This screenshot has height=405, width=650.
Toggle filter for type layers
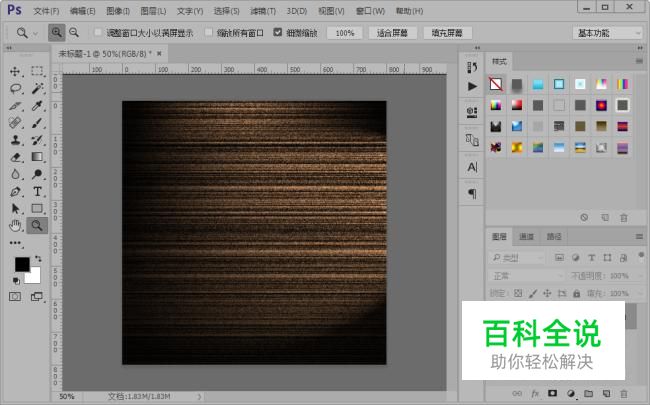(x=592, y=258)
